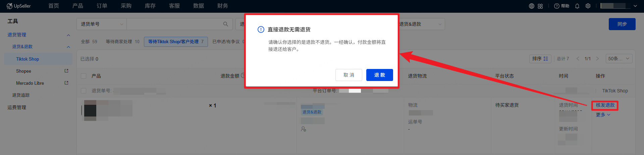Open Shopee external link icon
The width and height of the screenshot is (644, 155).
(x=66, y=71)
